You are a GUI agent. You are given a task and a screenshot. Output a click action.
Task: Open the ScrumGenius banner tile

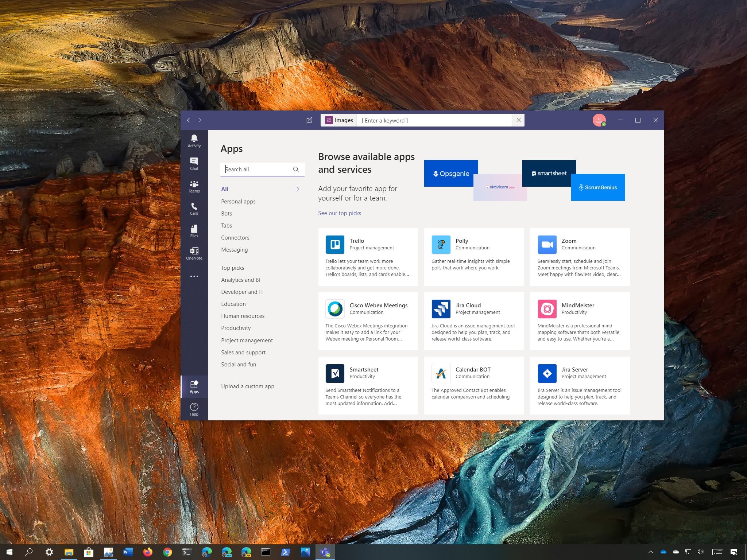tap(598, 187)
